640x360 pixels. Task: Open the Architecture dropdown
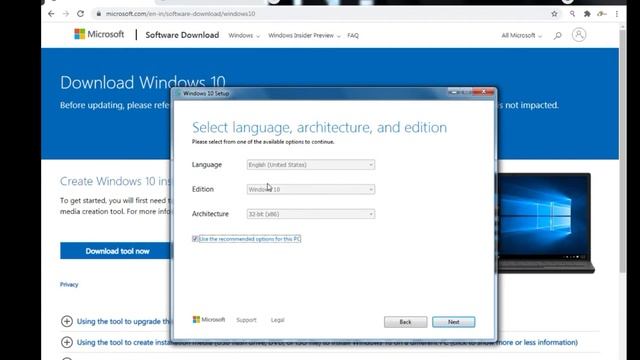(x=311, y=214)
